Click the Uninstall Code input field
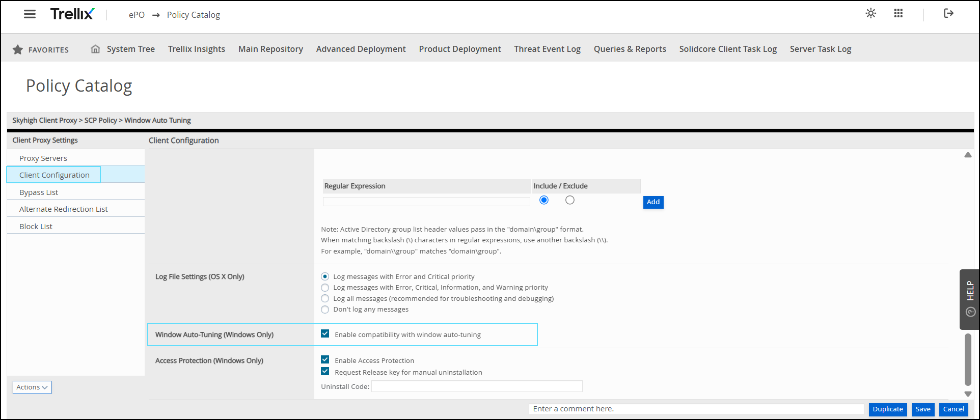Screen dimensions: 980x420 click(477, 386)
